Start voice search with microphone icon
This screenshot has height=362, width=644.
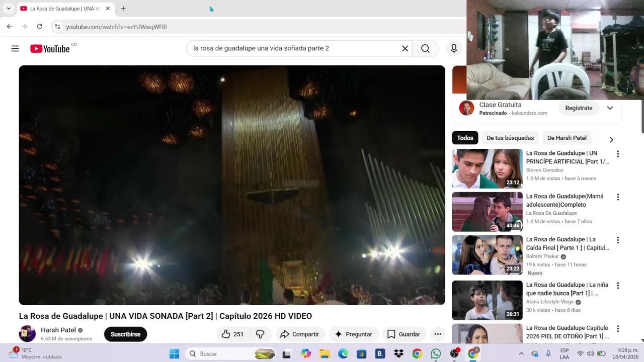[454, 48]
